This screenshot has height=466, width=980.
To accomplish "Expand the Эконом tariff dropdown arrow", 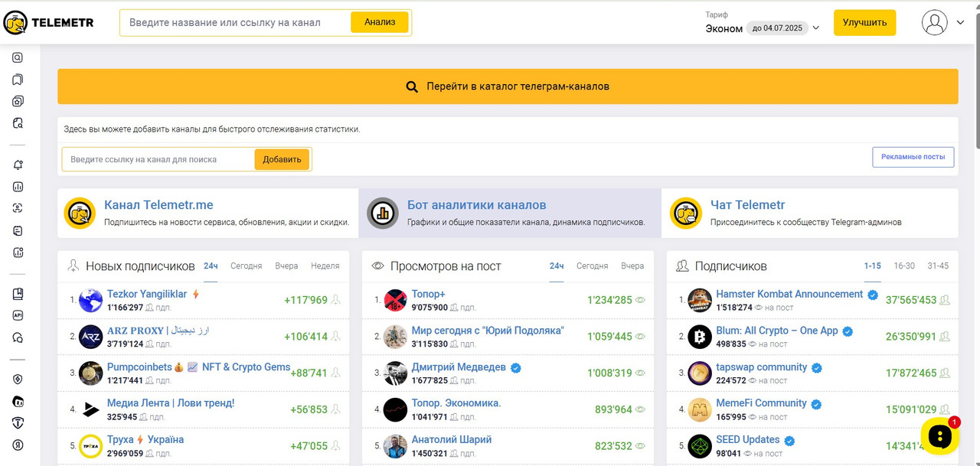I will [x=816, y=28].
